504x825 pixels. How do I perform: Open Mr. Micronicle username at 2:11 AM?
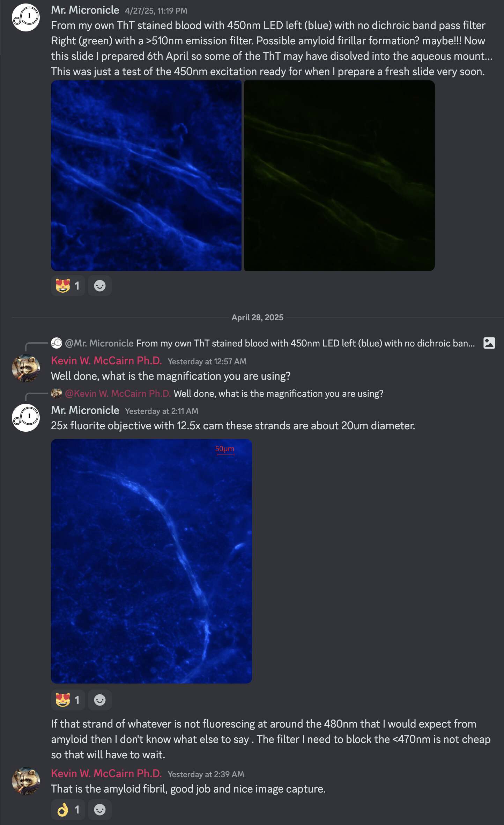pyautogui.click(x=85, y=410)
